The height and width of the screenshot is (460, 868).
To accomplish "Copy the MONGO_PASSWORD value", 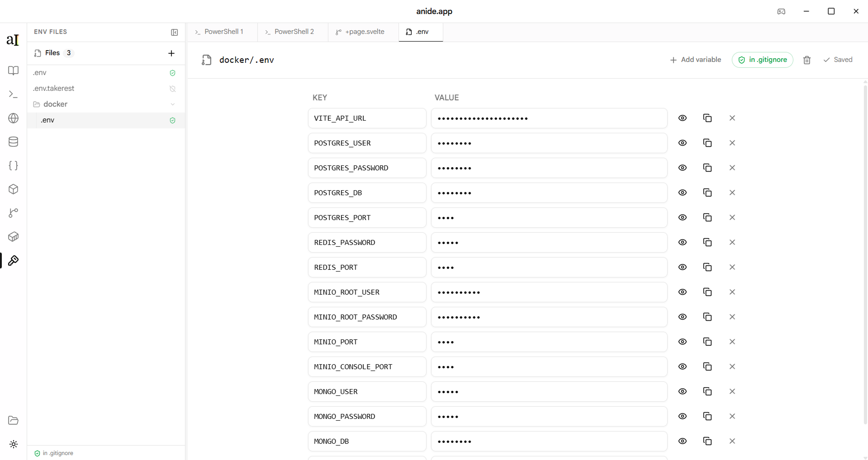I will click(707, 416).
